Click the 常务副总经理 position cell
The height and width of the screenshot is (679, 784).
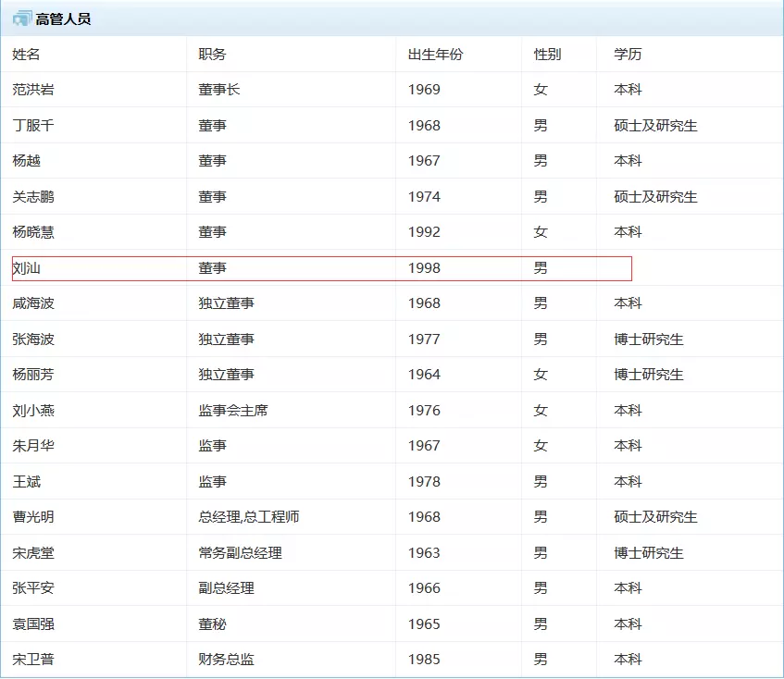pos(240,553)
